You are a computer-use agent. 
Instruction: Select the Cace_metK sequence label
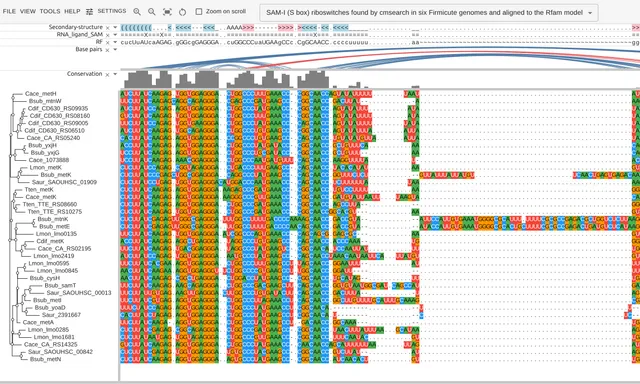[x=41, y=197]
